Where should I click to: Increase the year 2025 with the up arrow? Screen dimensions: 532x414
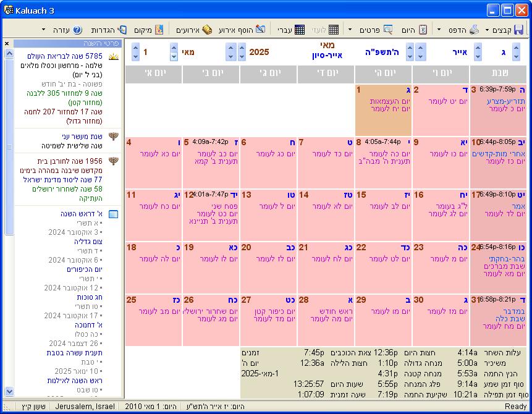coord(242,48)
